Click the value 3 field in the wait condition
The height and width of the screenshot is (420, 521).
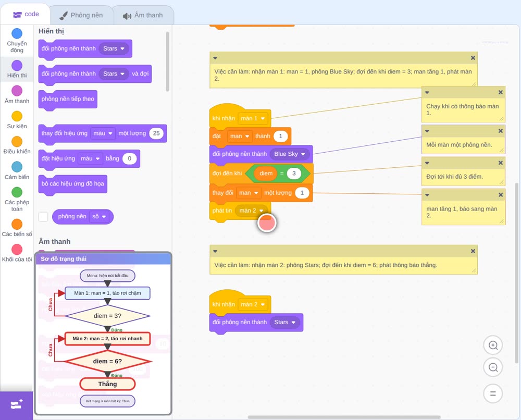coord(294,174)
